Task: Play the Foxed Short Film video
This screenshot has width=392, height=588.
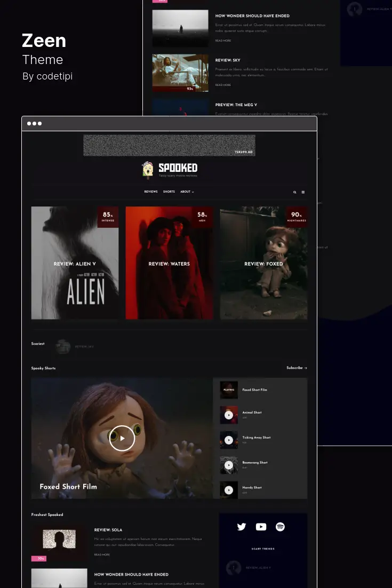Action: pyautogui.click(x=122, y=438)
